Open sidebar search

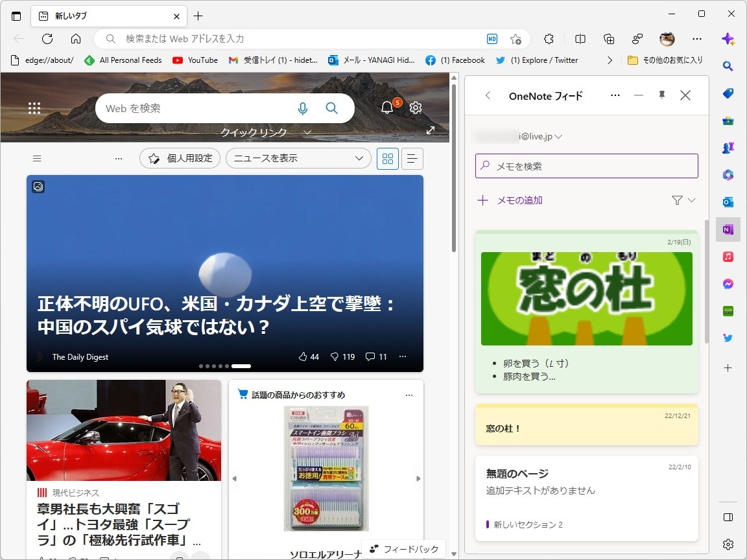click(x=728, y=65)
